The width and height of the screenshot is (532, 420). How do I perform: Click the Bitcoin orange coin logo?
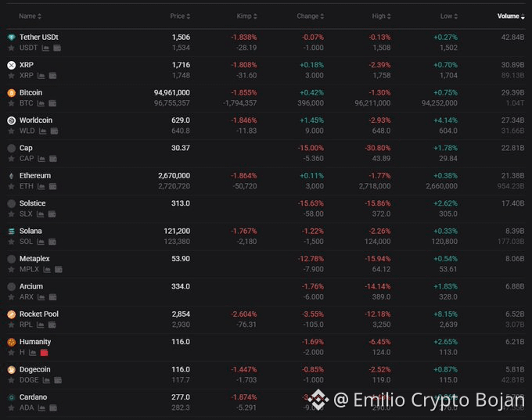pyautogui.click(x=11, y=92)
